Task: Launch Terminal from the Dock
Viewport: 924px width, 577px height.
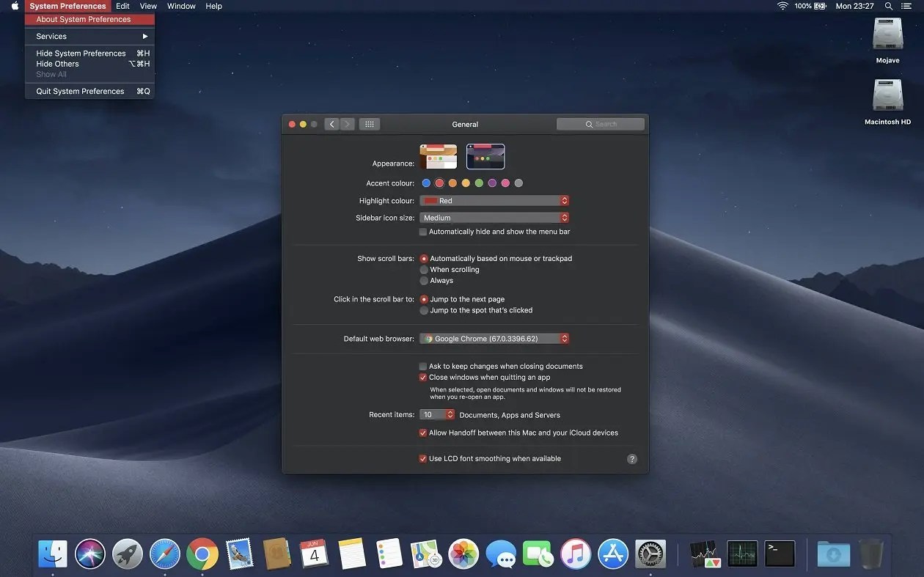Action: (x=780, y=554)
